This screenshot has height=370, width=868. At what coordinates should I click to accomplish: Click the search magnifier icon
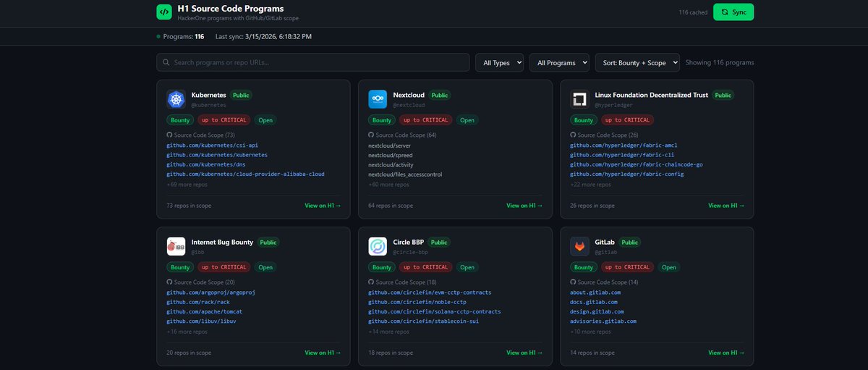pos(166,62)
